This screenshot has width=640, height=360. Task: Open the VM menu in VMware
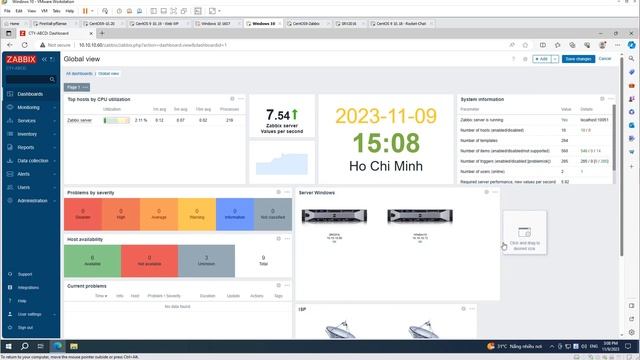coord(44,11)
